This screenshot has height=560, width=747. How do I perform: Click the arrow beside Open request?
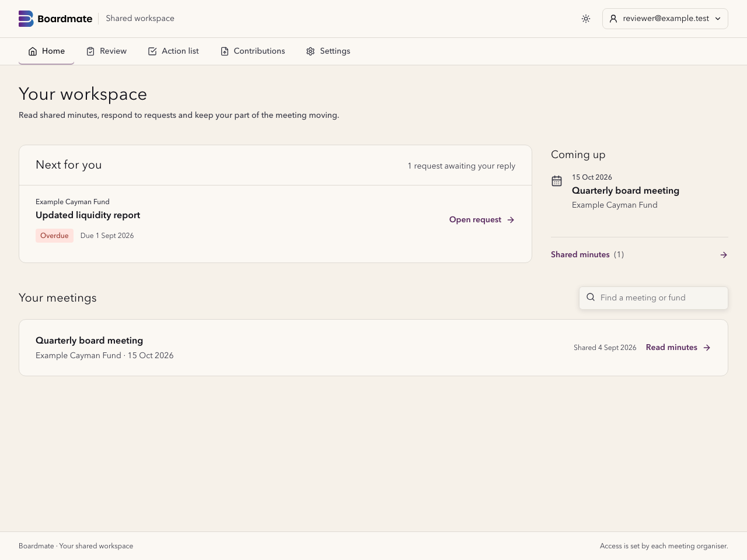click(x=511, y=220)
